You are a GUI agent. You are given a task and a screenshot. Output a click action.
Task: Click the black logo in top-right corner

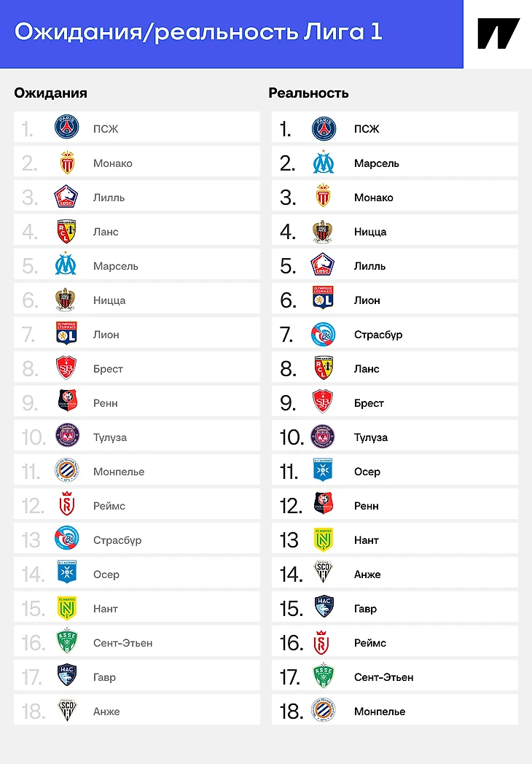click(x=498, y=34)
